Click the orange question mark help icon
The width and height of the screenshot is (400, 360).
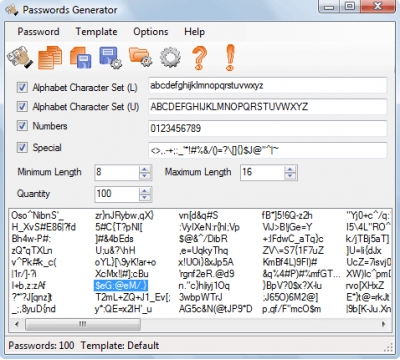pyautogui.click(x=199, y=58)
